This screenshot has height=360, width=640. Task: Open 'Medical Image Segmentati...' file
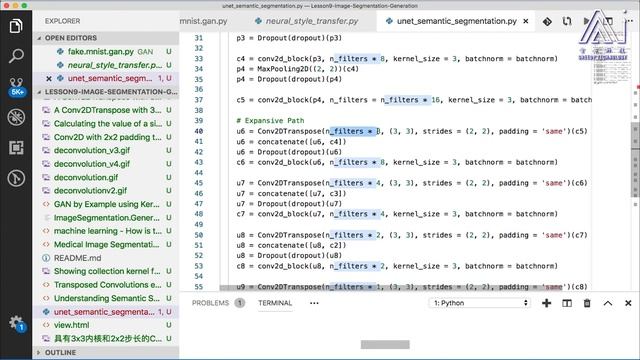click(106, 244)
